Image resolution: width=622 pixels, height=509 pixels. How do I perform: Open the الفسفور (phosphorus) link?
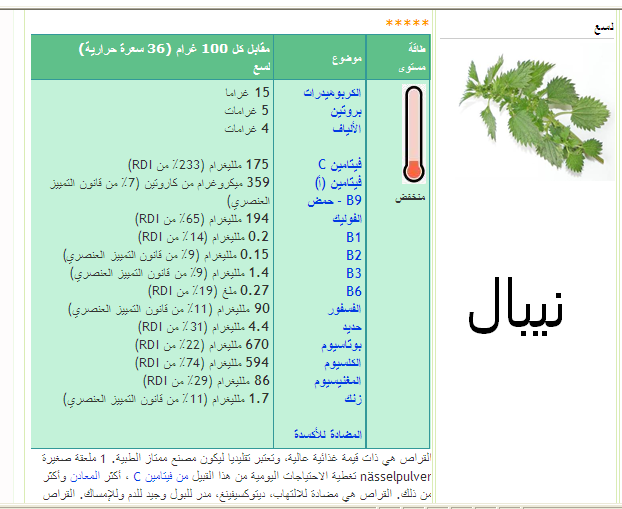(343, 309)
